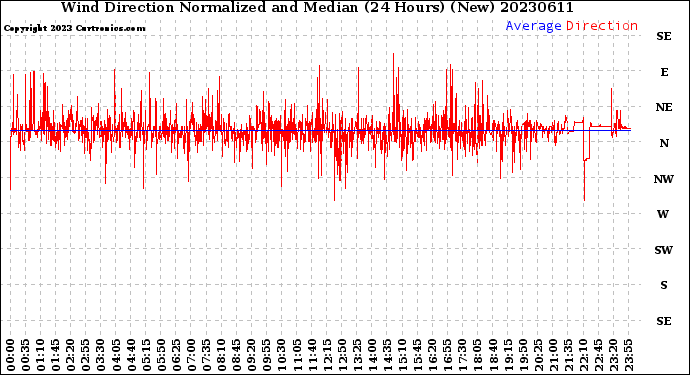Select the "00:35" time axis label
The width and height of the screenshot is (690, 375).
coord(26,355)
